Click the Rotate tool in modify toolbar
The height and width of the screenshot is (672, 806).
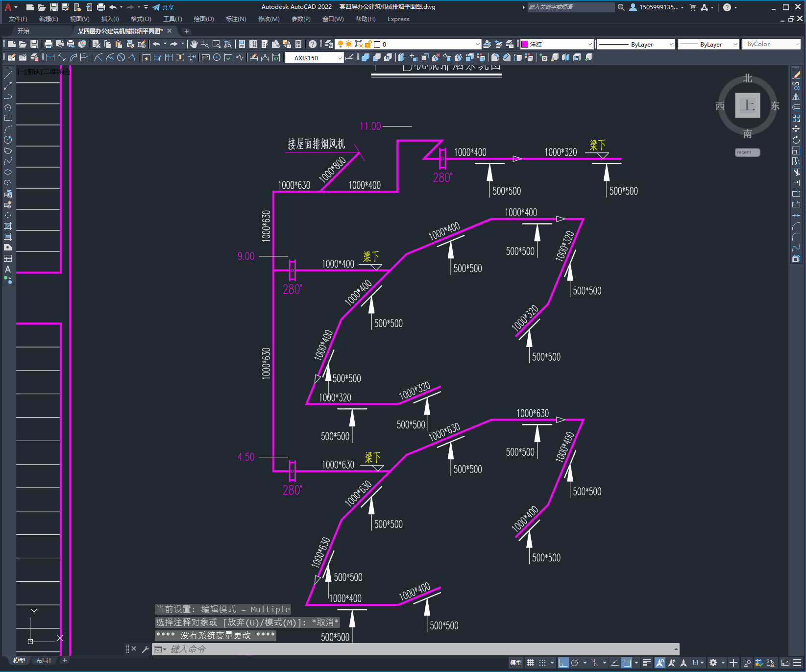tap(796, 140)
